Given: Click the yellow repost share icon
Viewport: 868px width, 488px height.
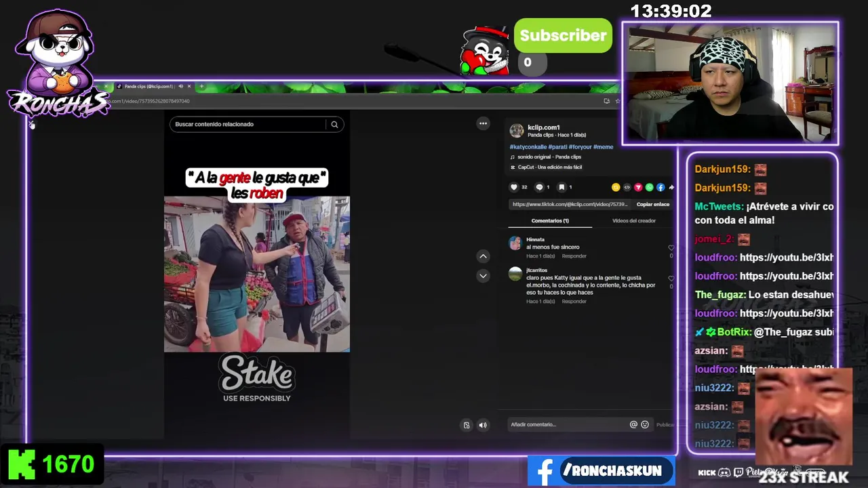Looking at the screenshot, I should click(616, 187).
